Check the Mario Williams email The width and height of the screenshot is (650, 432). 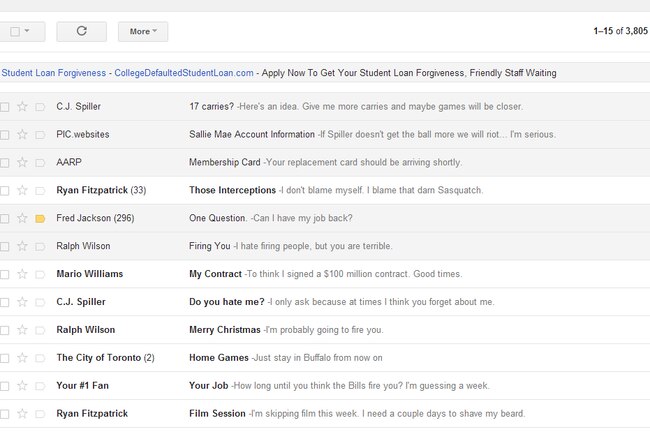coord(5,275)
